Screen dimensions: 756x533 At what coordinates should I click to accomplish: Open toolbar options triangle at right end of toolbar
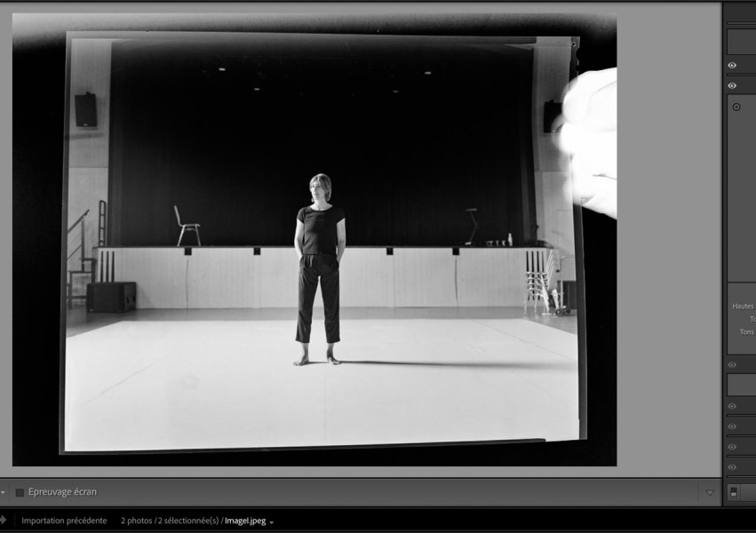point(709,492)
